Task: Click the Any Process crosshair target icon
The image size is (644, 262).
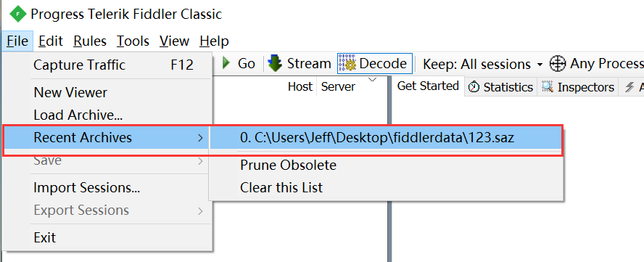Action: coord(558,64)
